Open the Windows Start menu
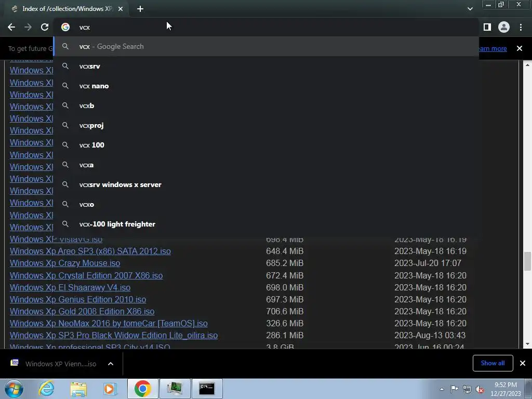Viewport: 532px width, 399px height. [x=14, y=389]
